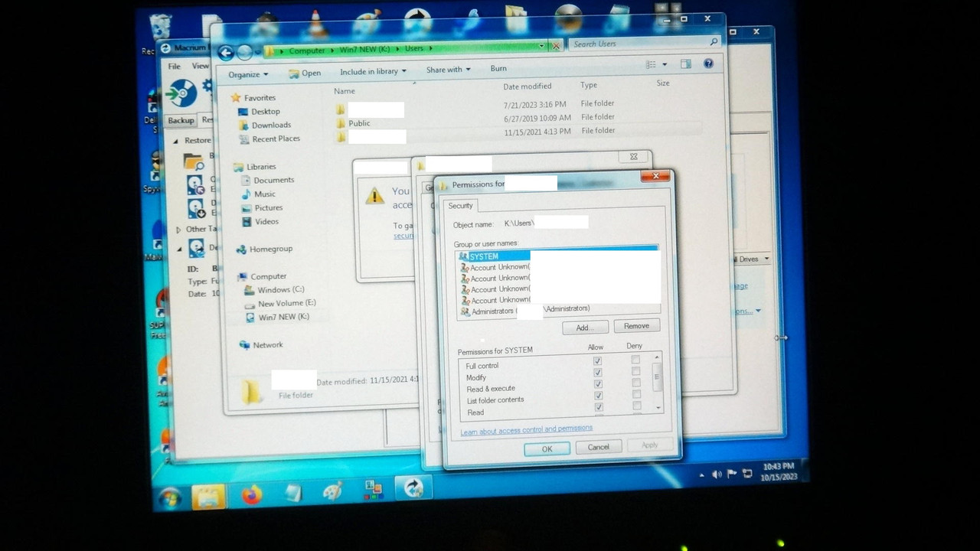The width and height of the screenshot is (980, 551).
Task: Click the Explorer help question-mark icon
Action: click(709, 64)
